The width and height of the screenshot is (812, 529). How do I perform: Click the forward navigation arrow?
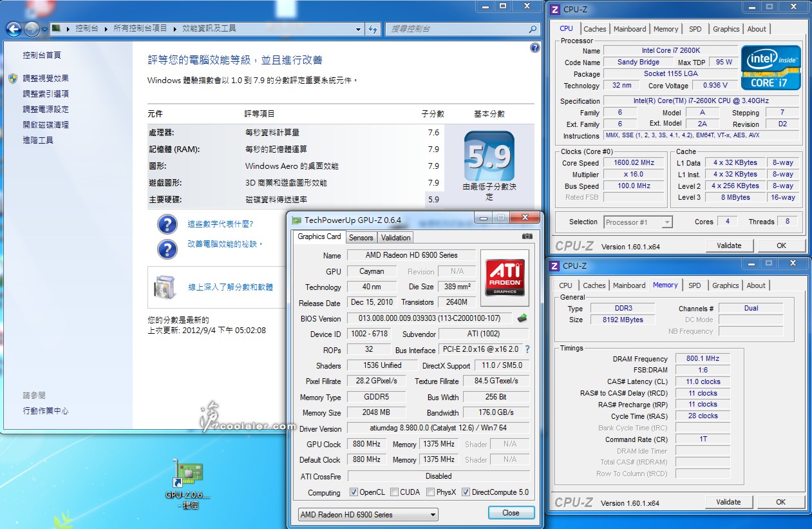point(32,29)
